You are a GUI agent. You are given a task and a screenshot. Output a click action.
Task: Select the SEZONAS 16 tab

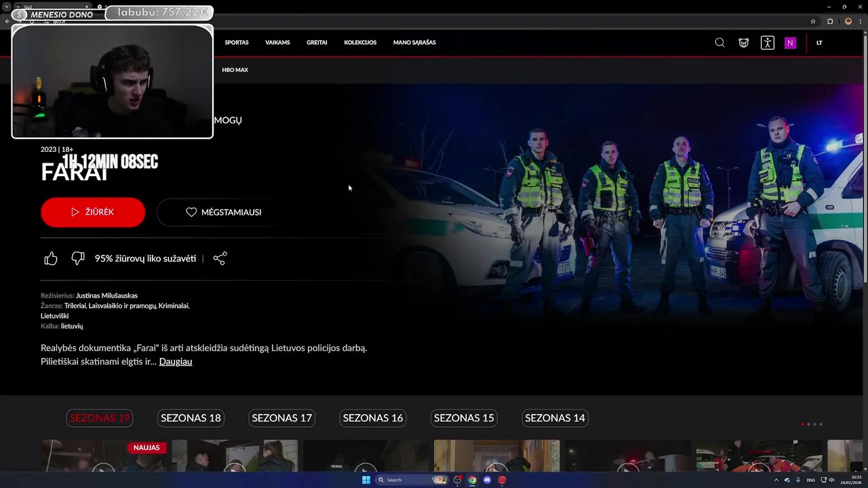click(372, 418)
